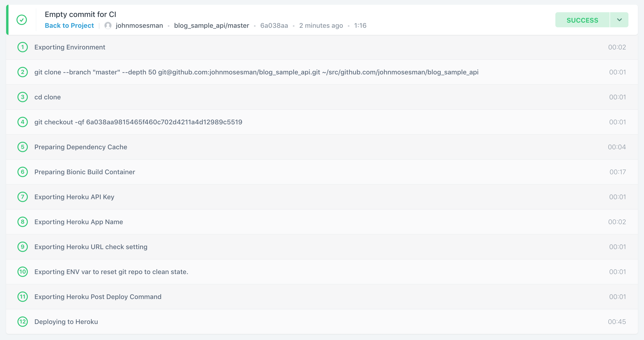Open the johnmosesman username
The image size is (644, 340).
pos(139,25)
